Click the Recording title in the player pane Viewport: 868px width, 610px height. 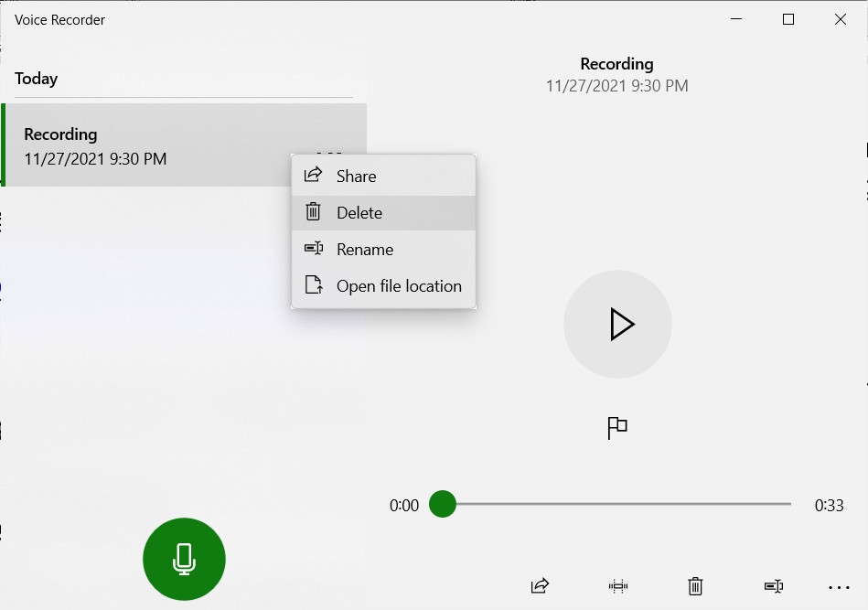[616, 64]
